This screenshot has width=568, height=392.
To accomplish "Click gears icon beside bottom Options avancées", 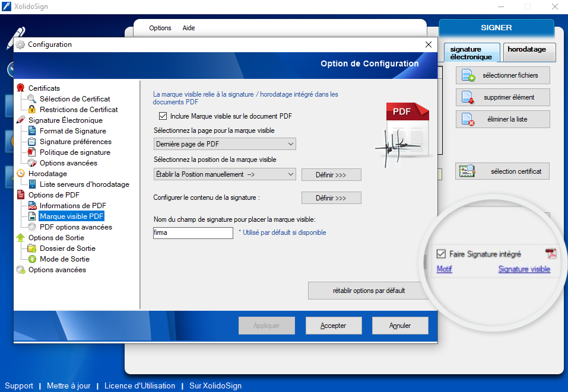I will tap(21, 270).
